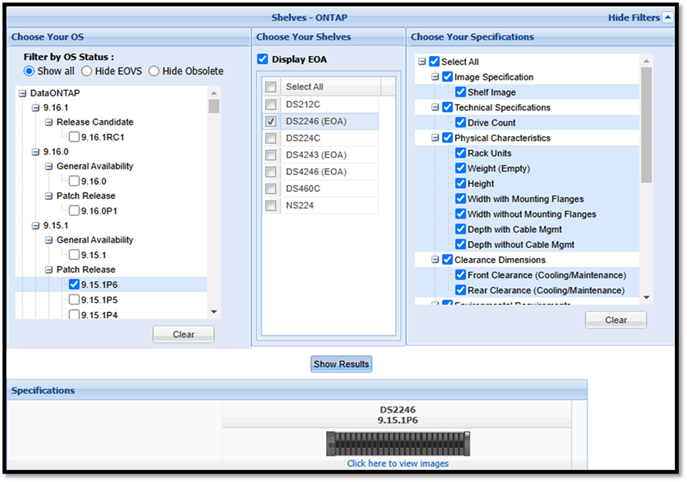Uncheck the DS2246 (EOA) shelf

271,121
